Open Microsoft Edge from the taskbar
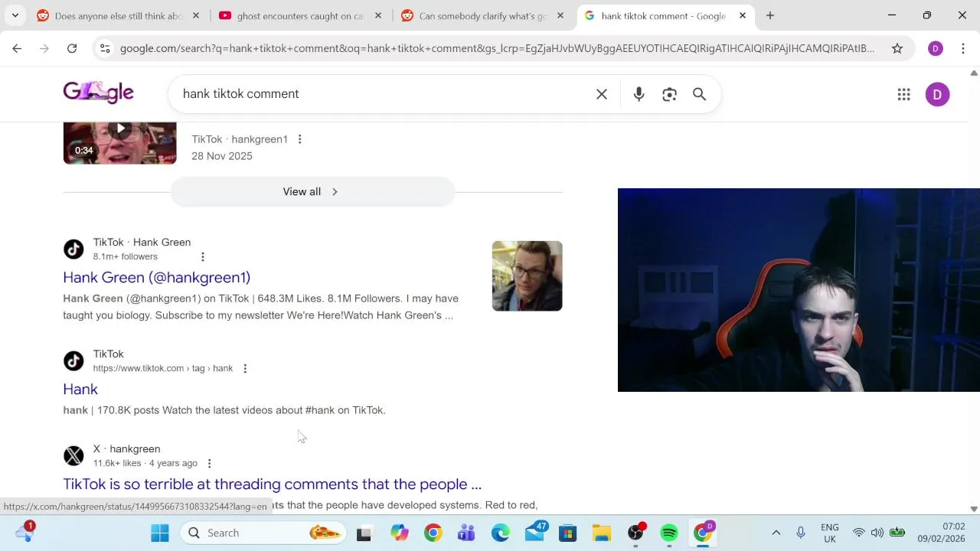This screenshot has height=551, width=980. point(500,533)
